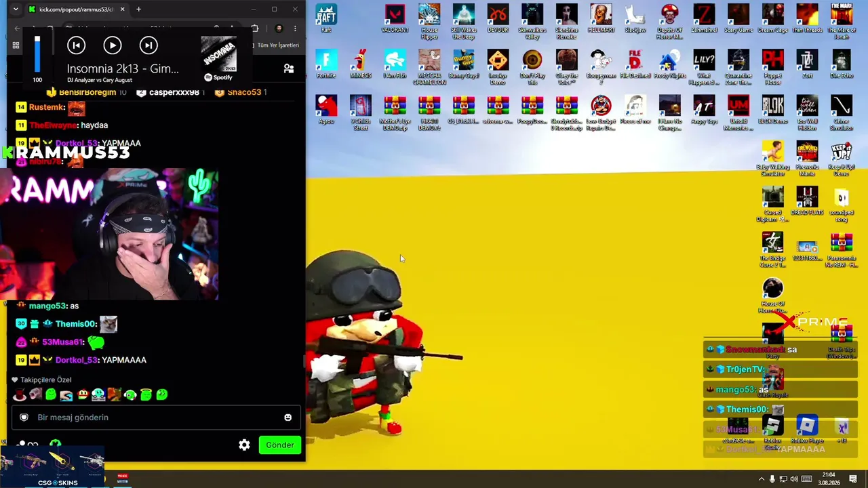Viewport: 868px width, 488px height.
Task: Open the Scary Game shortcut
Action: (x=738, y=18)
